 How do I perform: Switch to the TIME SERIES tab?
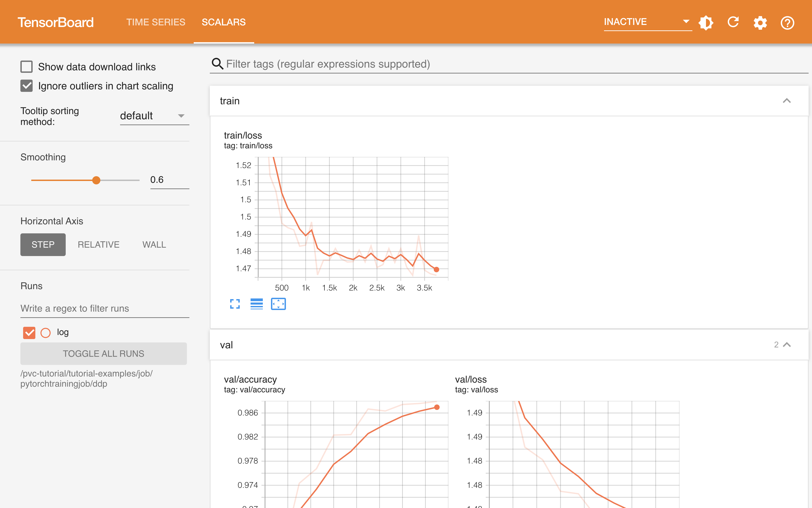(156, 22)
